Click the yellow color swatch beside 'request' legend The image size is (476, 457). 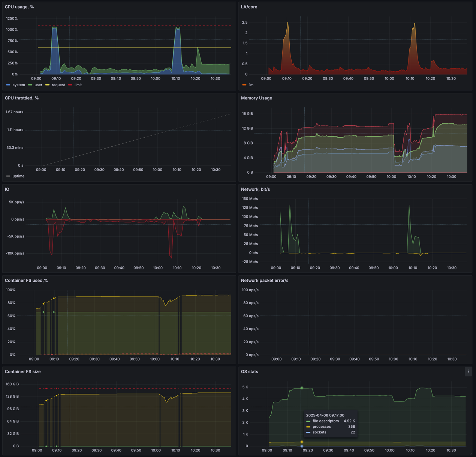coord(47,85)
